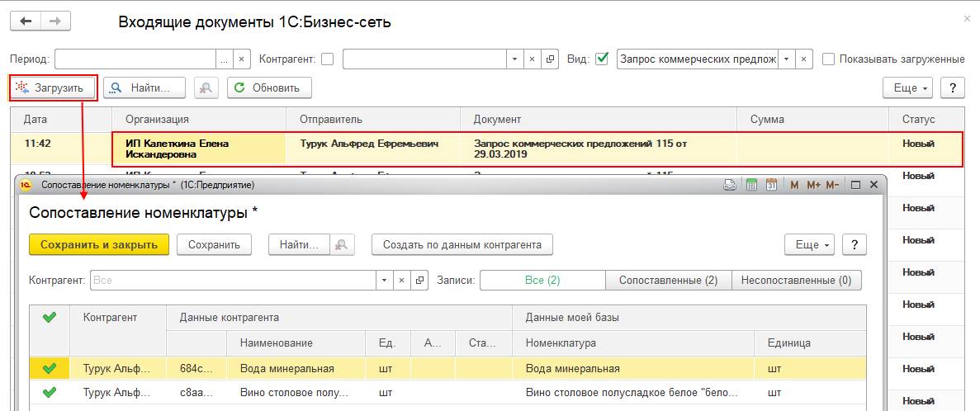
Task: Uncheck the Вид filter checkbox
Action: tap(602, 59)
